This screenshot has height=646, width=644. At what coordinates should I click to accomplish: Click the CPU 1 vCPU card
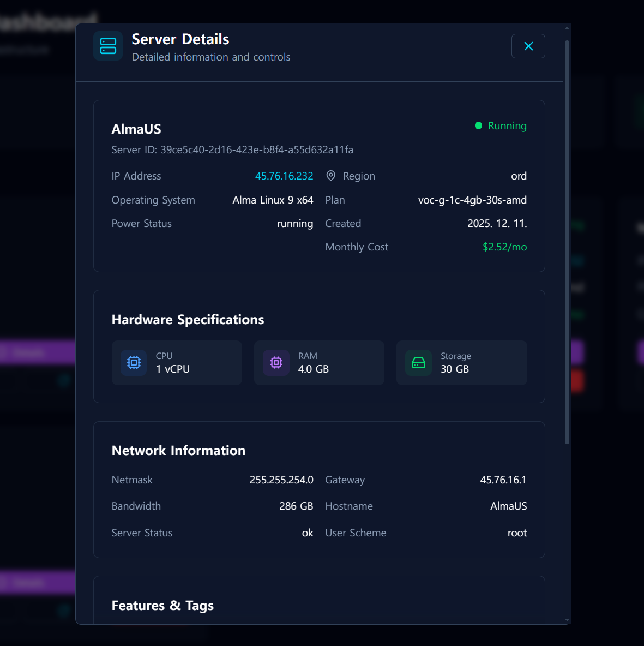[x=177, y=362]
